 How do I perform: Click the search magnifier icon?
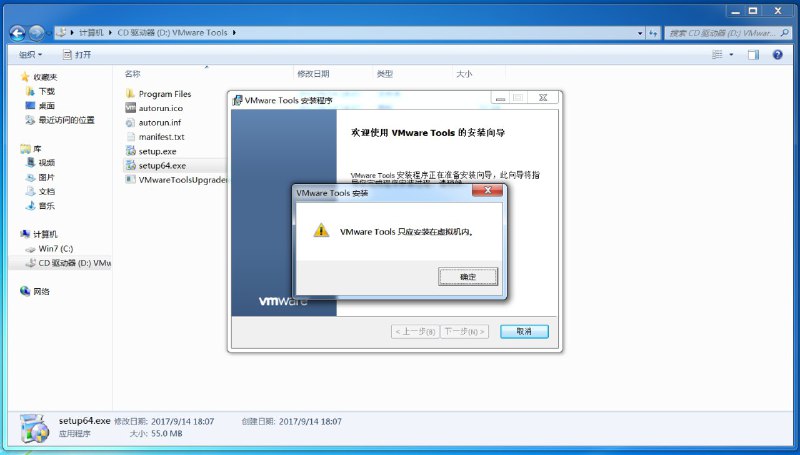pyautogui.click(x=785, y=33)
